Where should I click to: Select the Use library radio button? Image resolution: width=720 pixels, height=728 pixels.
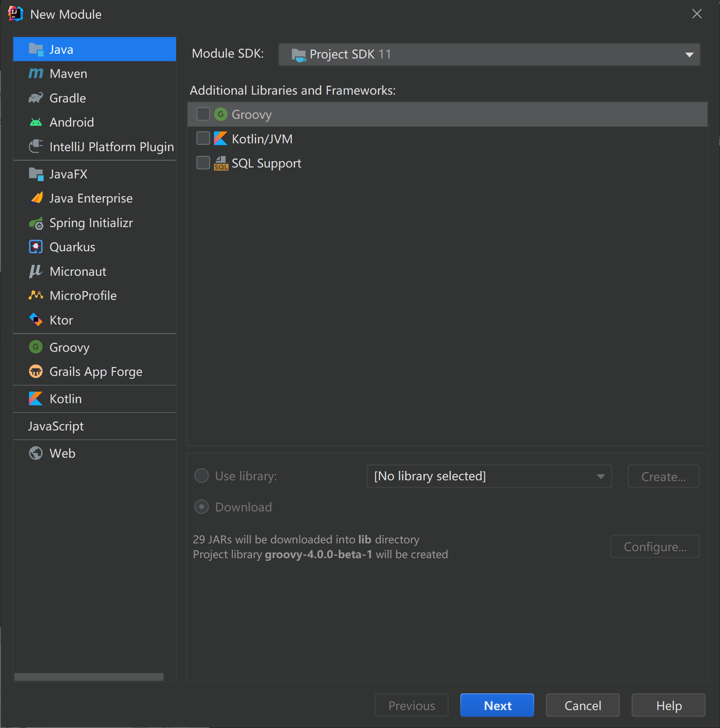(x=201, y=476)
